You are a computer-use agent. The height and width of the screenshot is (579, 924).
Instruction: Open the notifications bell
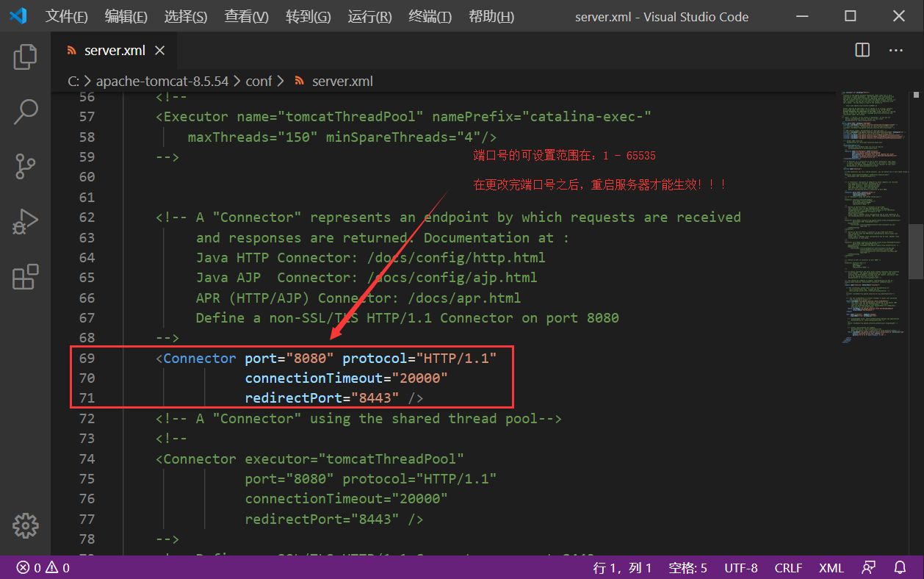tap(900, 568)
